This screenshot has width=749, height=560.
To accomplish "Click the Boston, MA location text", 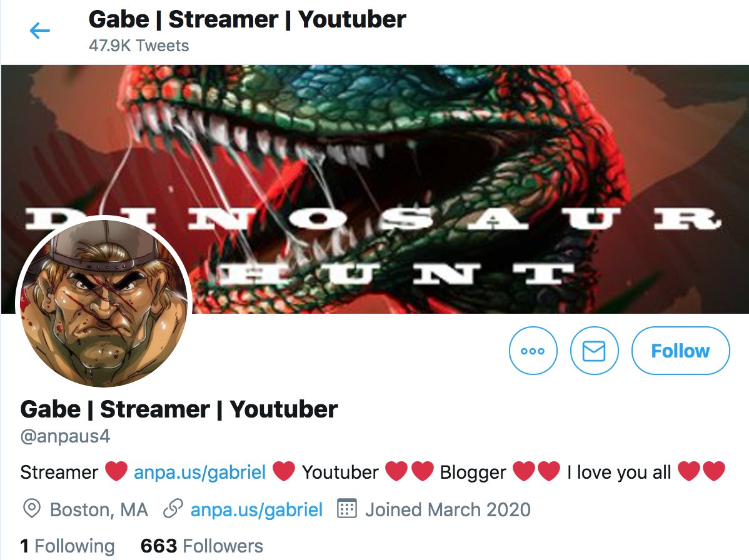I will click(x=99, y=509).
